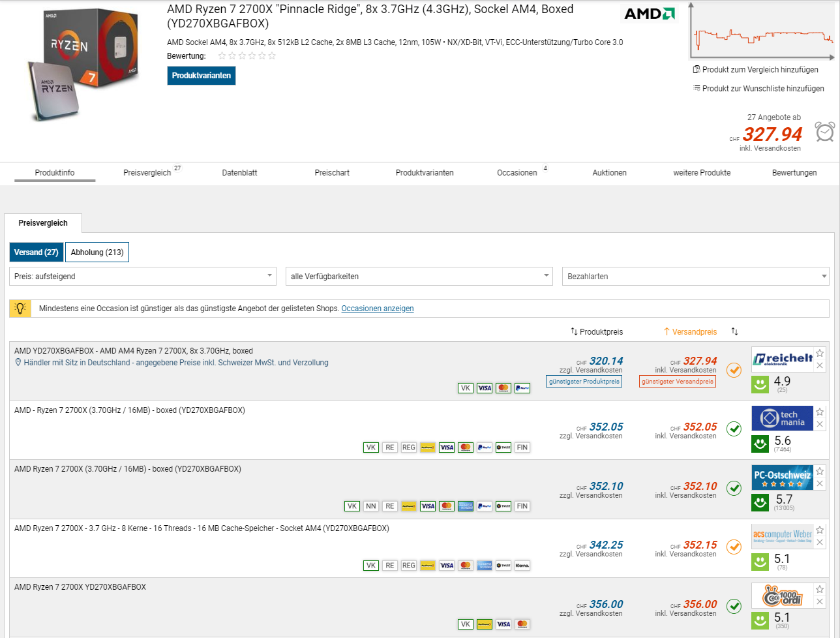Click the lightbulb hint icon

click(20, 309)
